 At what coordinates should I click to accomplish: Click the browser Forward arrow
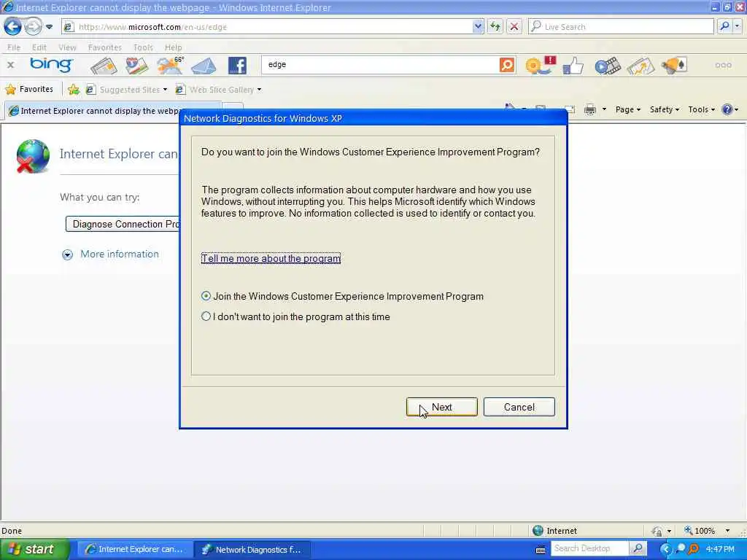(x=33, y=27)
